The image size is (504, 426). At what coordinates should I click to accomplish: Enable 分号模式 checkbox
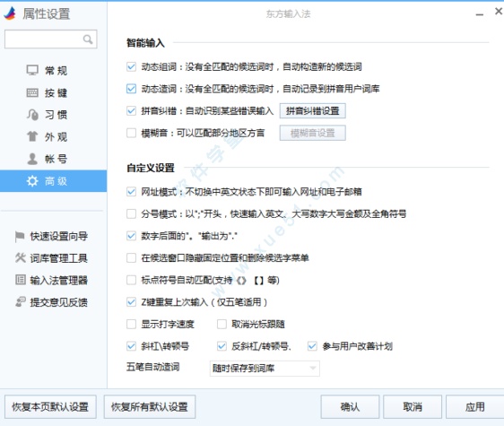click(x=131, y=213)
